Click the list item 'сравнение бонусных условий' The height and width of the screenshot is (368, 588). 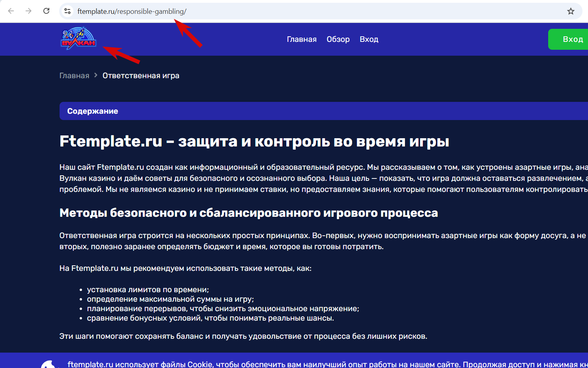click(x=211, y=318)
